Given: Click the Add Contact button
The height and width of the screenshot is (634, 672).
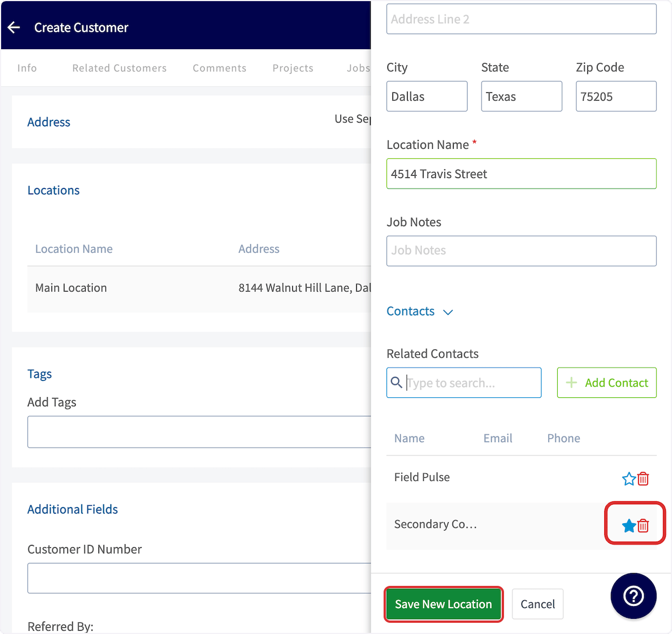Looking at the screenshot, I should [x=606, y=383].
